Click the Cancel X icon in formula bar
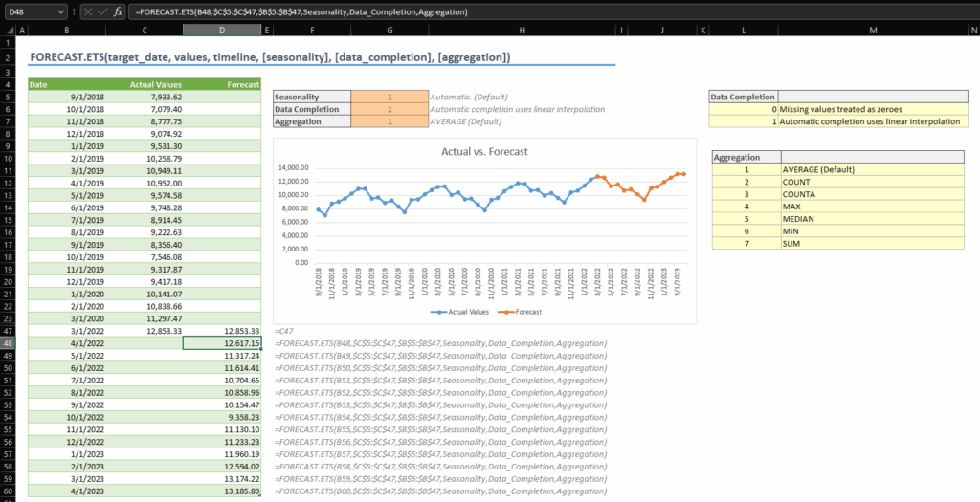Screen dimensions: 980x502 88,11
